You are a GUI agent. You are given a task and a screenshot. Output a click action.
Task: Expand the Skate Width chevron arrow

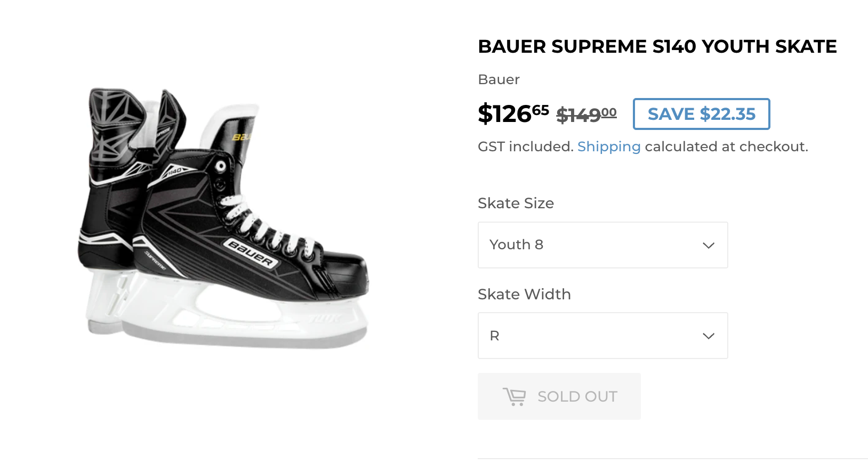(x=708, y=336)
